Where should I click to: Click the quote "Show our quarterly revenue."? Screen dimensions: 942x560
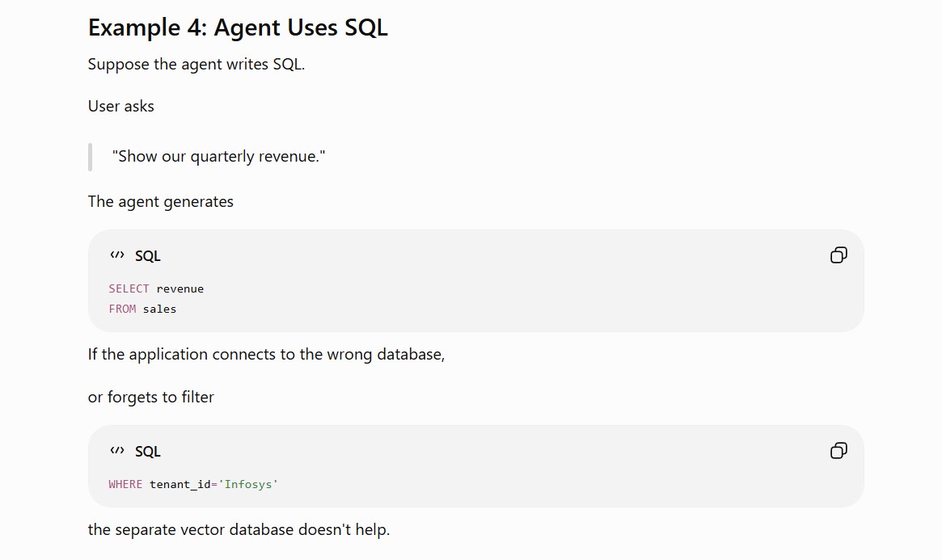[x=218, y=157]
